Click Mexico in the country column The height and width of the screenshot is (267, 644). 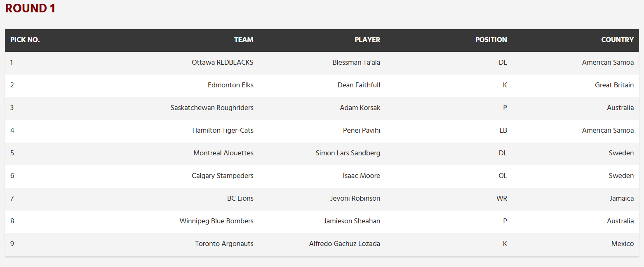click(623, 244)
